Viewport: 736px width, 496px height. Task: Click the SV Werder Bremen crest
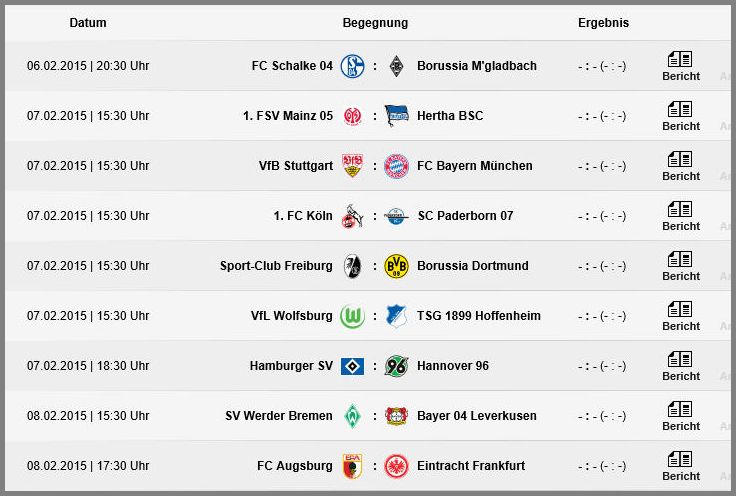pos(352,416)
